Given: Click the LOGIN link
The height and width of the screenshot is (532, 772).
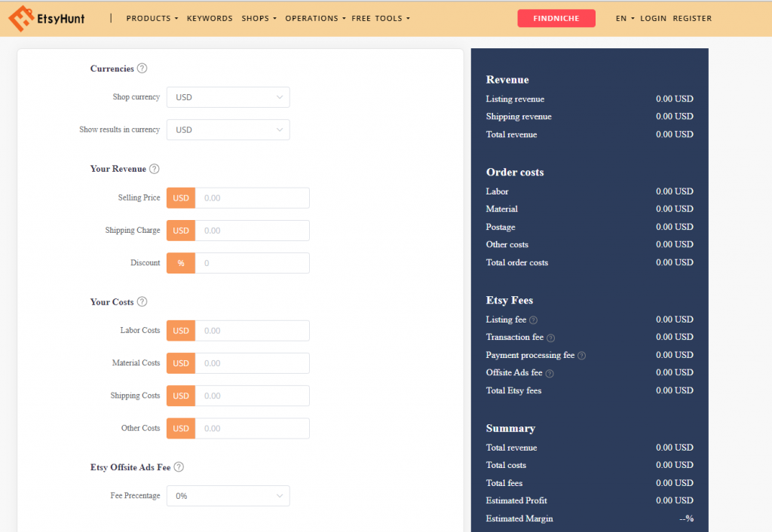Looking at the screenshot, I should pos(653,18).
